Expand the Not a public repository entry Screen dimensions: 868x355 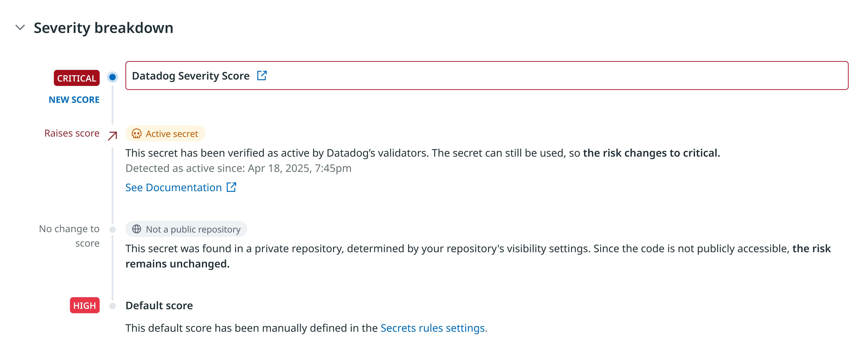(186, 229)
